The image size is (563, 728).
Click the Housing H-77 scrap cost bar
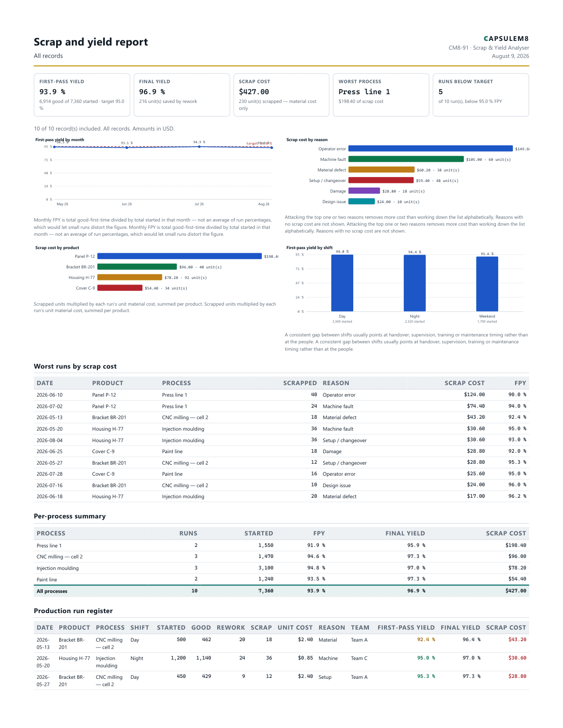point(130,277)
